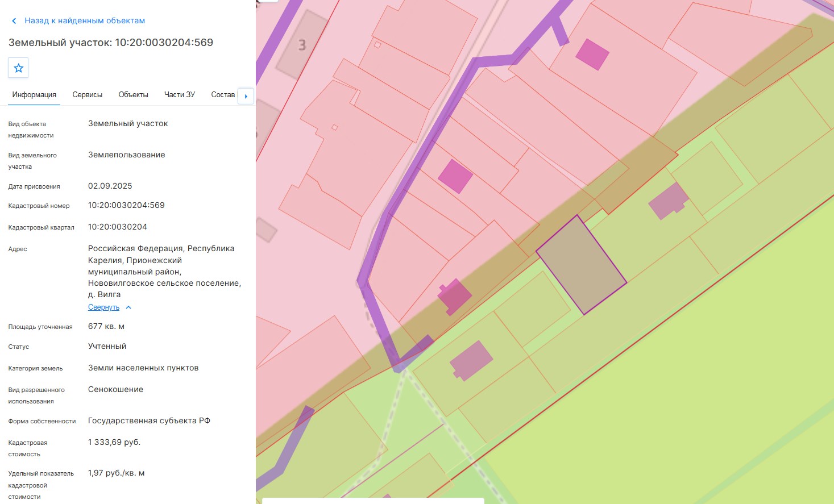The image size is (834, 504).
Task: Add parcel to favorites with star icon
Action: [18, 68]
